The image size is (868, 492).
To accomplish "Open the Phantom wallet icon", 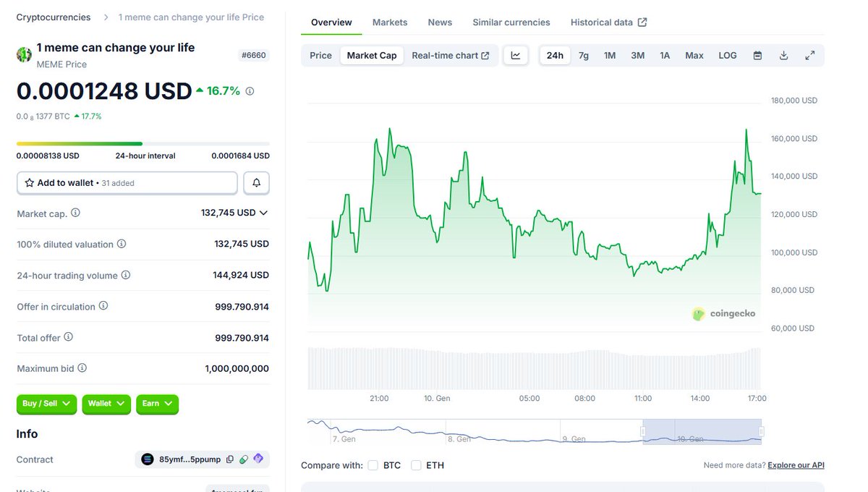I will (x=258, y=459).
